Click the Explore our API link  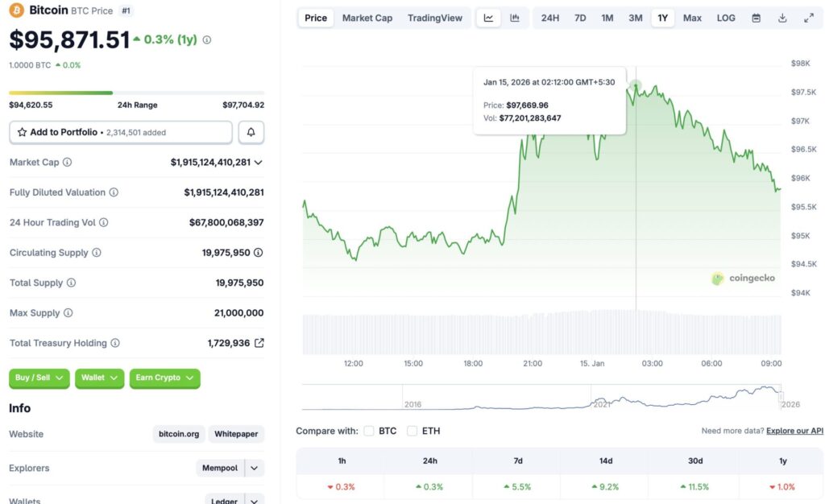point(794,431)
